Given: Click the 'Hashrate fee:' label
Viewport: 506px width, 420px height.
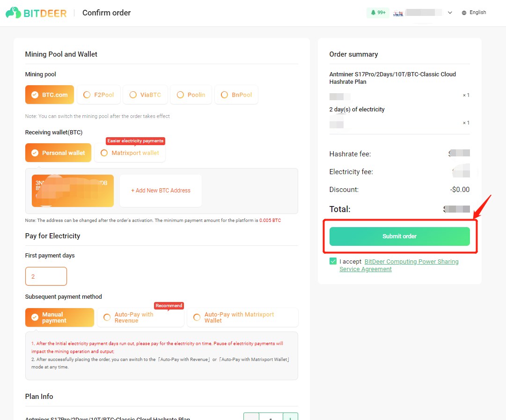Looking at the screenshot, I should coord(350,154).
